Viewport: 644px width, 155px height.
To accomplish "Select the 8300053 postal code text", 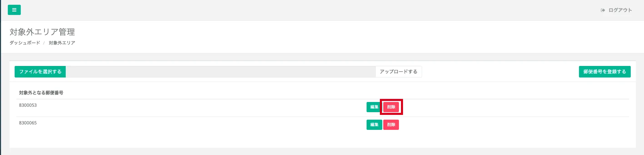I will [28, 105].
